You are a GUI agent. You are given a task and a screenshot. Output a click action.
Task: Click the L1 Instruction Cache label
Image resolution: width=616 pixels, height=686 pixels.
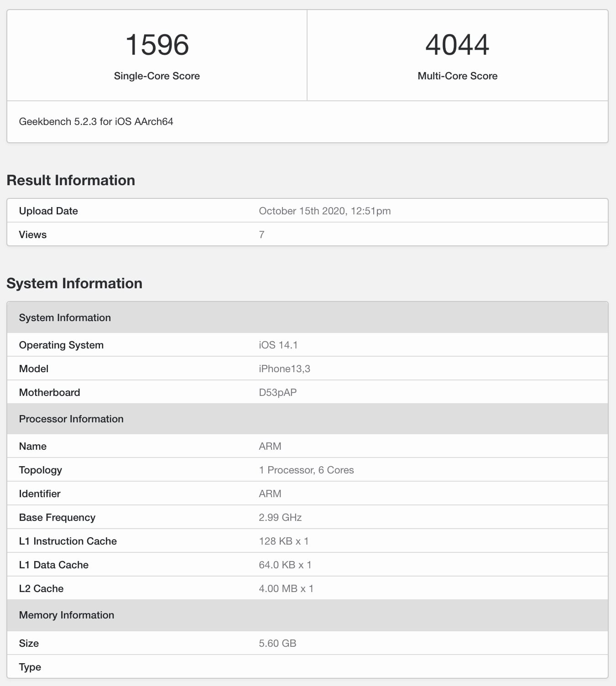pyautogui.click(x=68, y=541)
